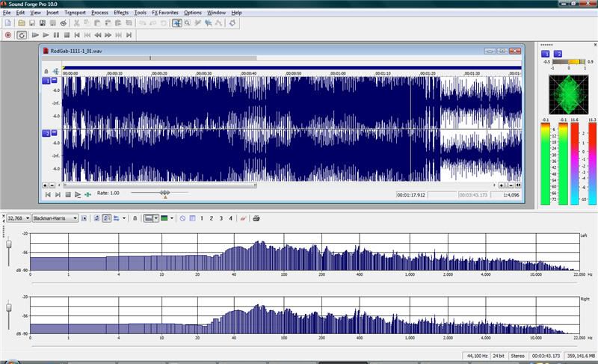Click Go to End in data window

pyautogui.click(x=58, y=194)
